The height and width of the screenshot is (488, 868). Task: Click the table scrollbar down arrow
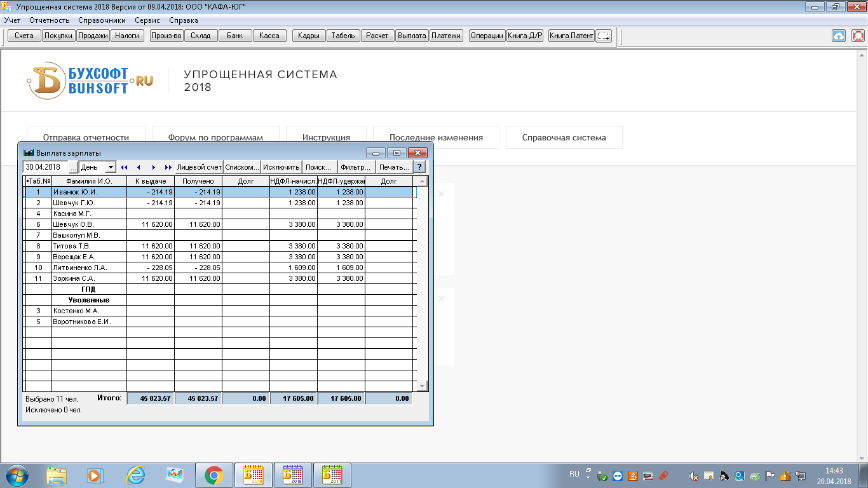click(423, 386)
